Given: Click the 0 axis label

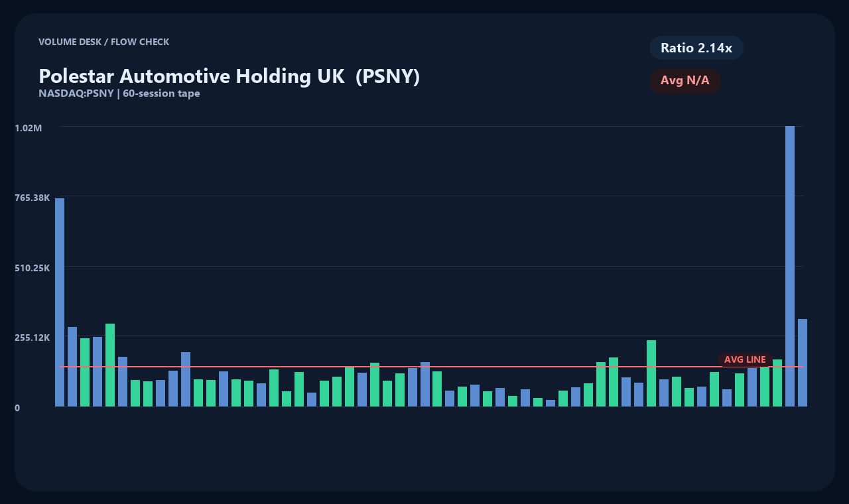Looking at the screenshot, I should [17, 408].
